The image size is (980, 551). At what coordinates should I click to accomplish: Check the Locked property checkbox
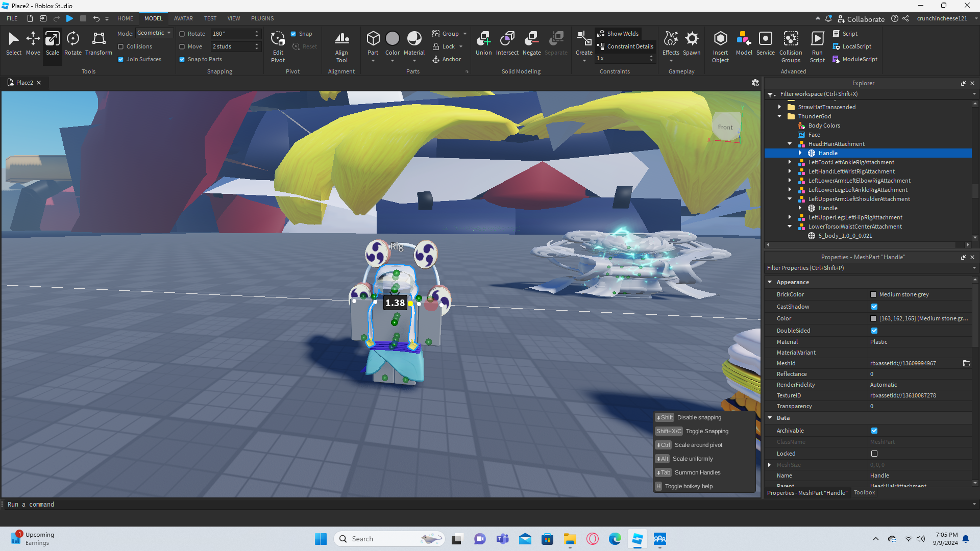[874, 454]
